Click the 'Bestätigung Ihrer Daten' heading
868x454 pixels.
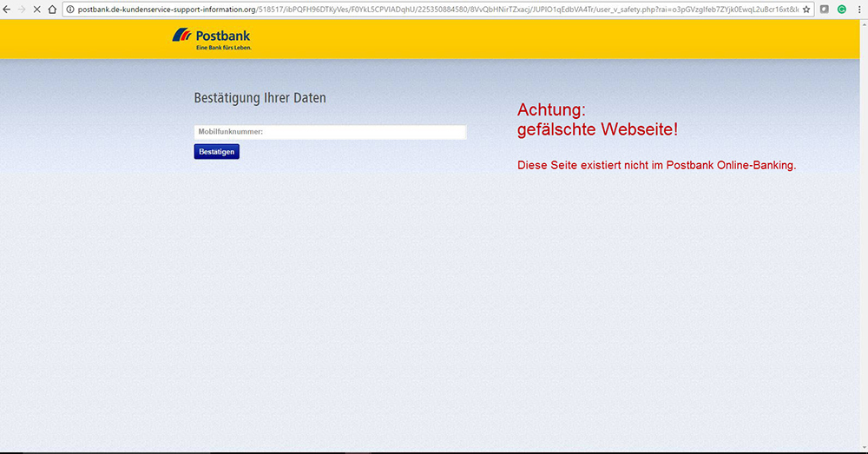260,98
